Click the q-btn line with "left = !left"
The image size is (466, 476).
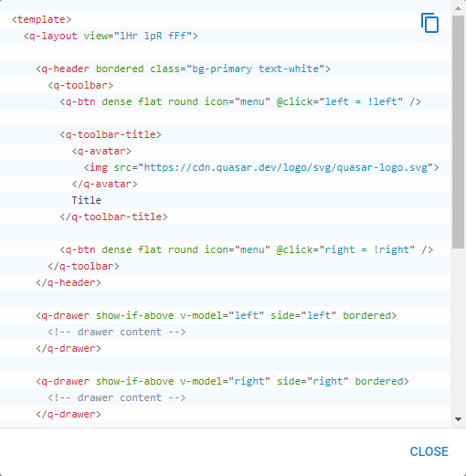click(x=240, y=101)
